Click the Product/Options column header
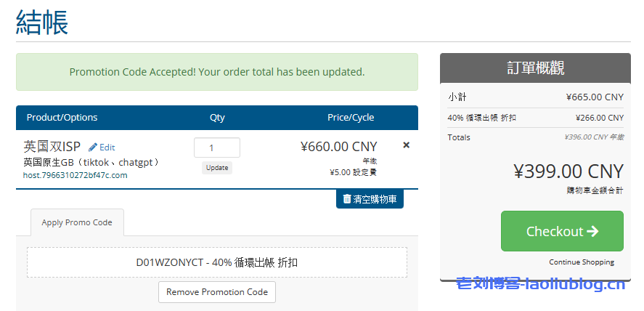Image resolution: width=644 pixels, height=311 pixels. 62,118
